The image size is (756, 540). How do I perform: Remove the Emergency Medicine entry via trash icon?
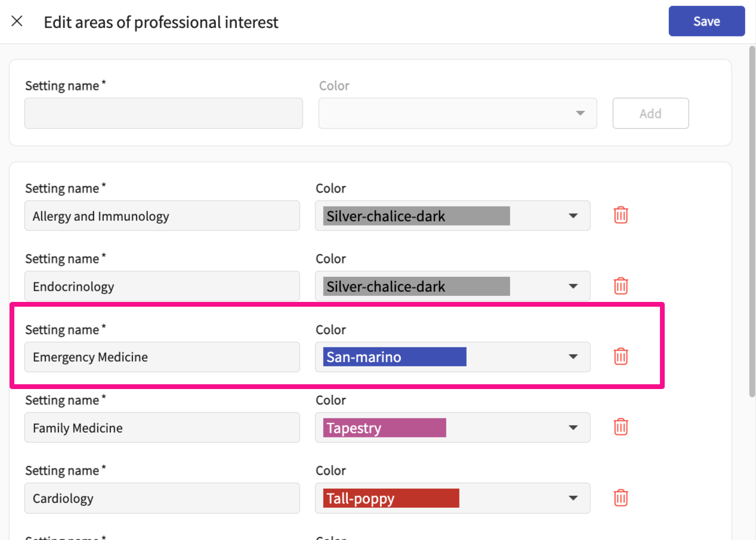tap(621, 357)
